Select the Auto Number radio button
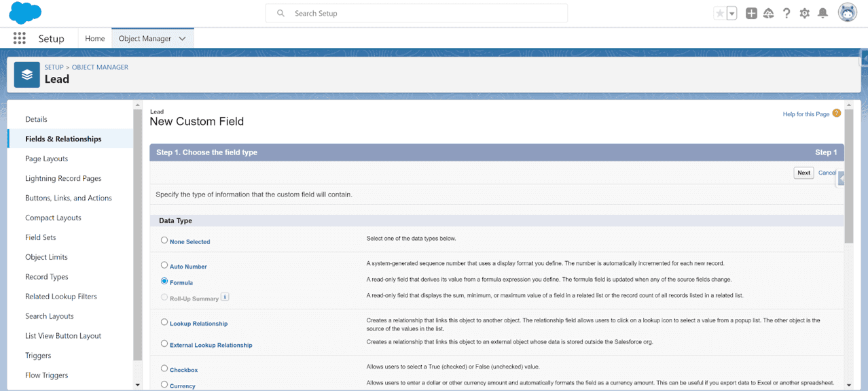Viewport: 868px width, 391px height. pos(164,265)
